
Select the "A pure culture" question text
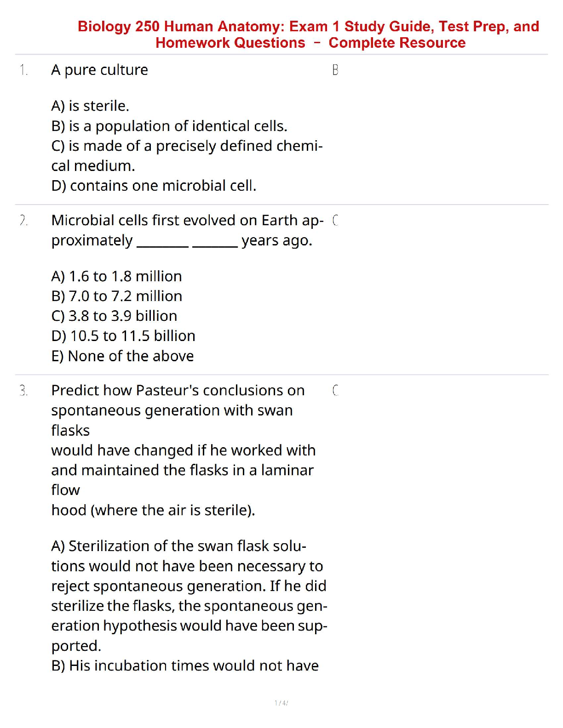coord(99,70)
